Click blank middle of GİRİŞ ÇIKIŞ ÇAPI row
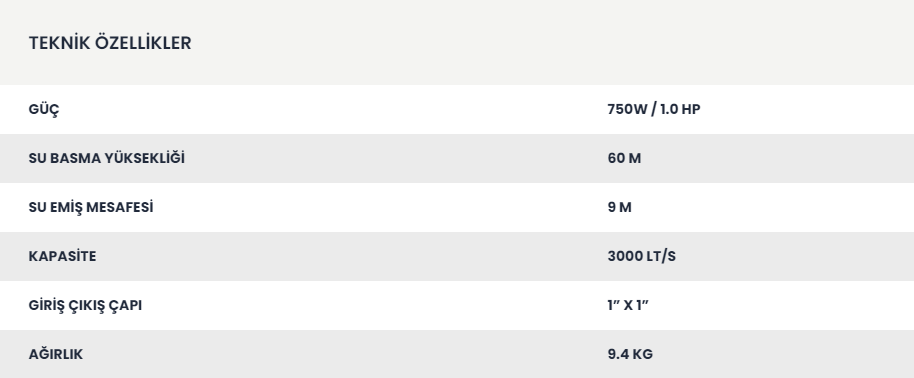This screenshot has height=378, width=914. point(373,305)
